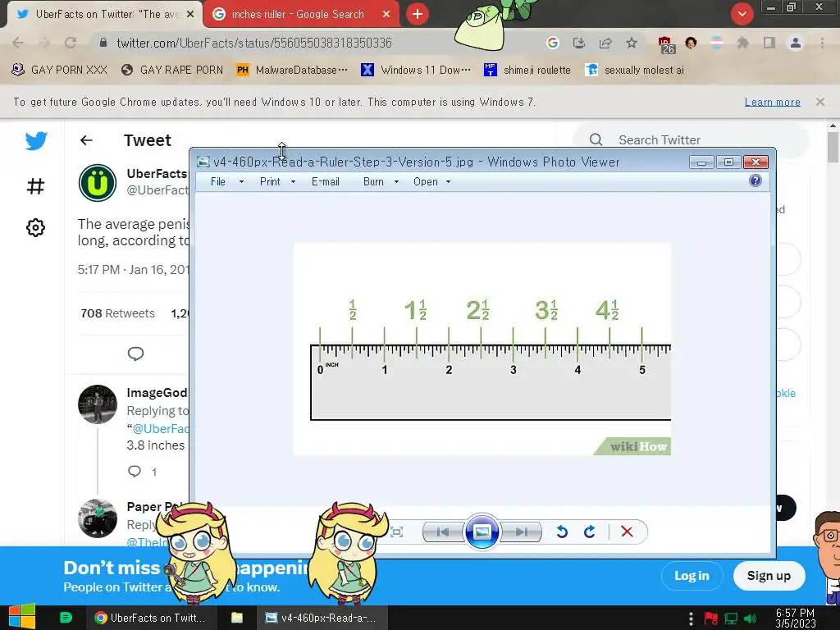
Task: Click the Search Twitter input field
Action: (x=691, y=139)
